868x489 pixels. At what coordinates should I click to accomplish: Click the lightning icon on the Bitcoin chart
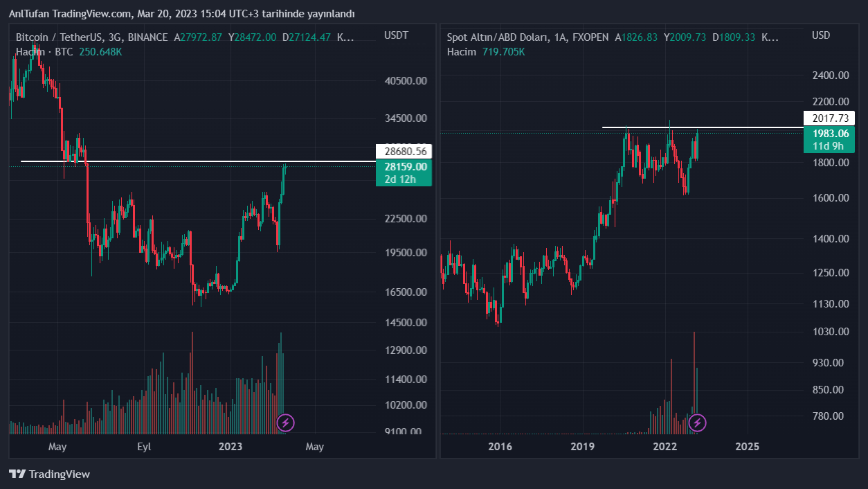click(x=286, y=422)
